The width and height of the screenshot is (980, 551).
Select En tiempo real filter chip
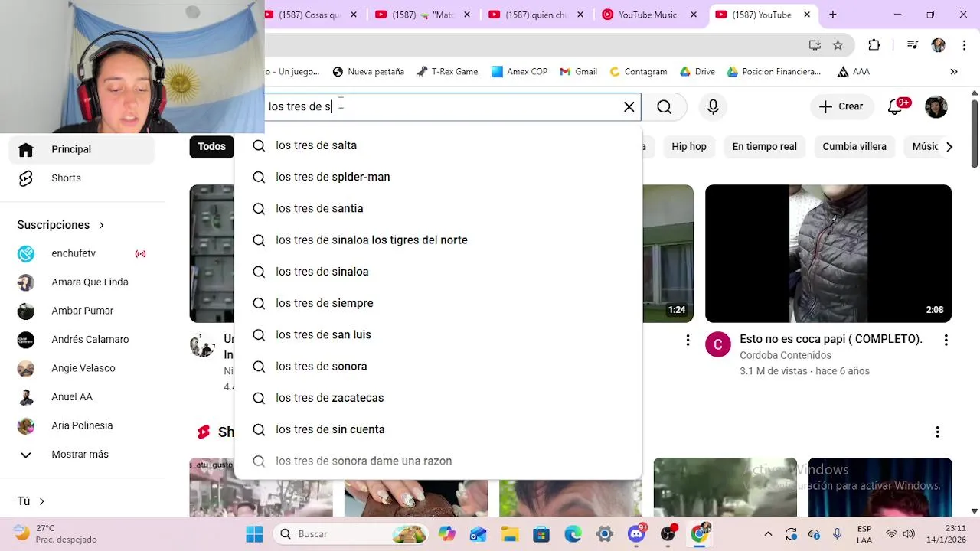764,146
